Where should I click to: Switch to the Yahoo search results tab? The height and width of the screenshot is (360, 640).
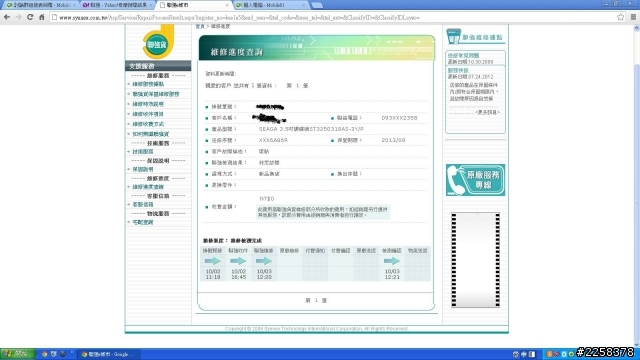pos(117,5)
